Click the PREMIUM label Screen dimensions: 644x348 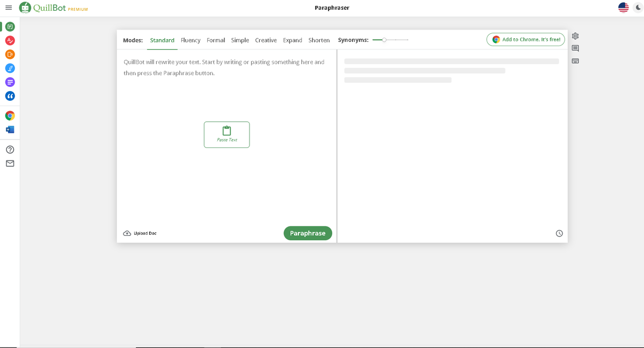point(78,9)
